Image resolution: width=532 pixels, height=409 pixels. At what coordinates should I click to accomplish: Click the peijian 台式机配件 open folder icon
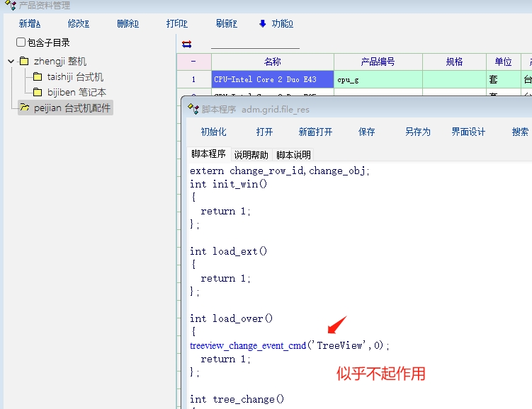[x=24, y=108]
